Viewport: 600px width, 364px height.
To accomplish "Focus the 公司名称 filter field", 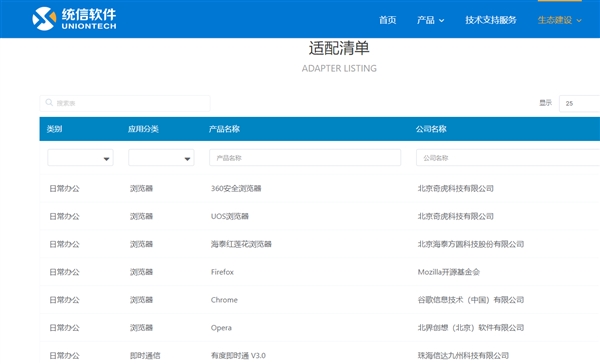I will click(508, 157).
